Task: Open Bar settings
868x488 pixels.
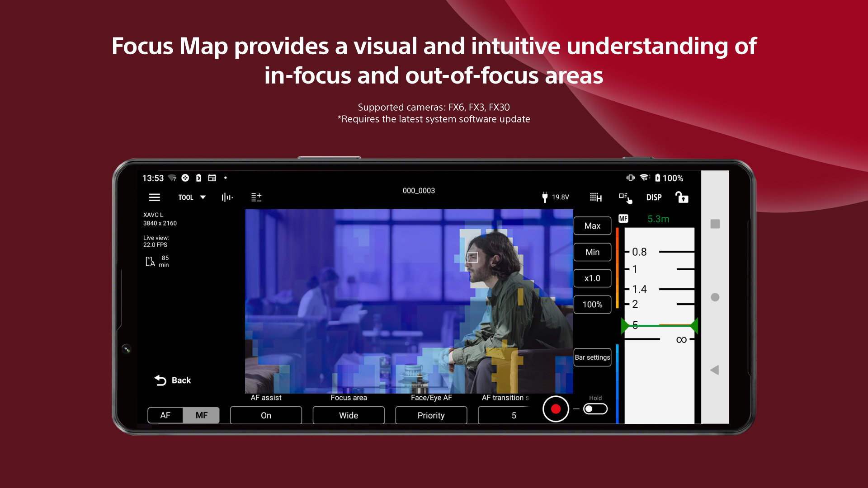Action: coord(592,357)
